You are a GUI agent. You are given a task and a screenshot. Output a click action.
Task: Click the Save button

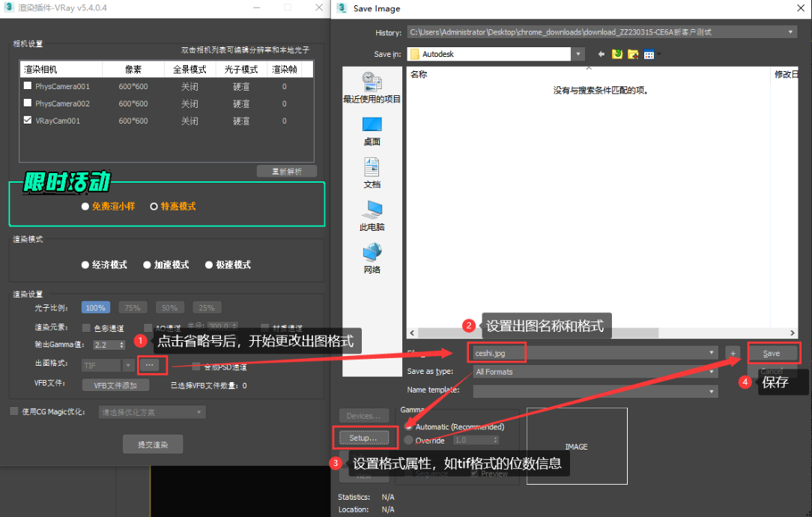pos(771,354)
